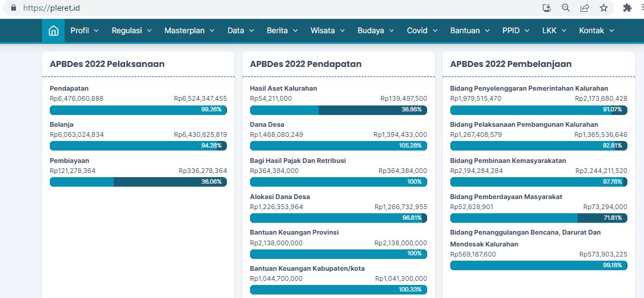Expand the Profil dropdown menu
This screenshot has height=298, width=644.
point(85,31)
